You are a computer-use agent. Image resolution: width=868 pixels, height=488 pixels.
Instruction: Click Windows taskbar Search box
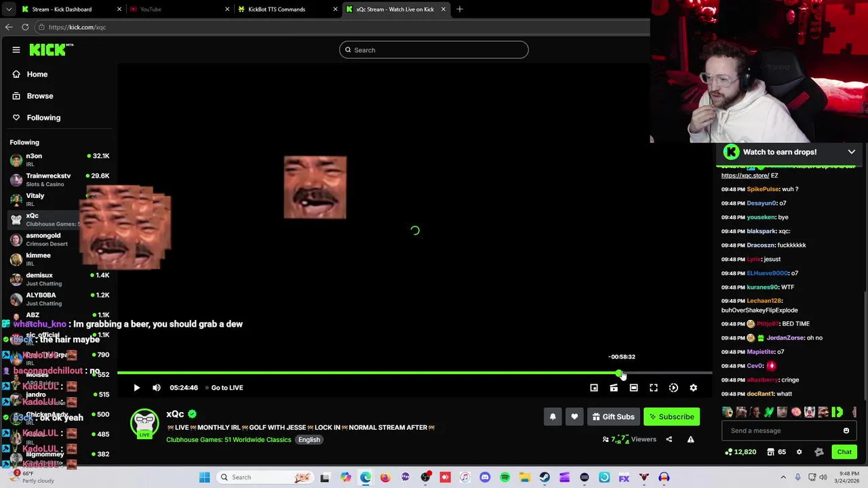point(264,477)
